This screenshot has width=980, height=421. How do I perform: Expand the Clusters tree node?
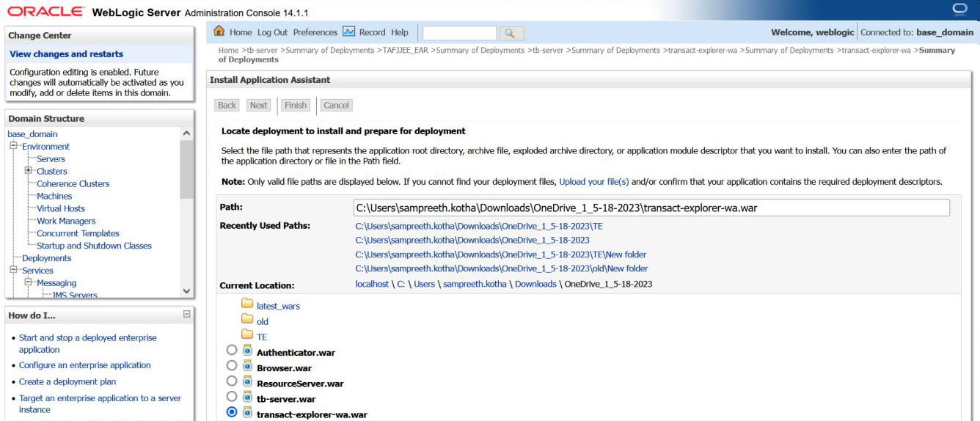point(28,171)
